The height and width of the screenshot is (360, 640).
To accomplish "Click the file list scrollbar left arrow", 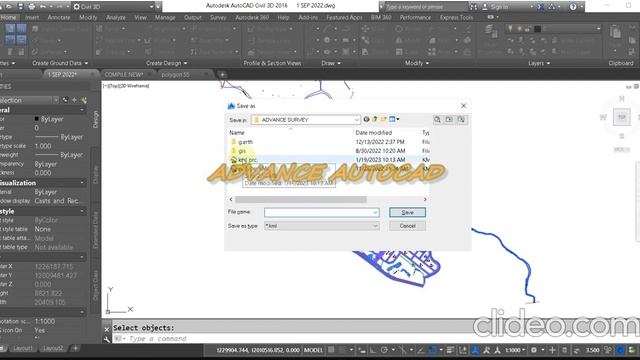I will tap(231, 199).
